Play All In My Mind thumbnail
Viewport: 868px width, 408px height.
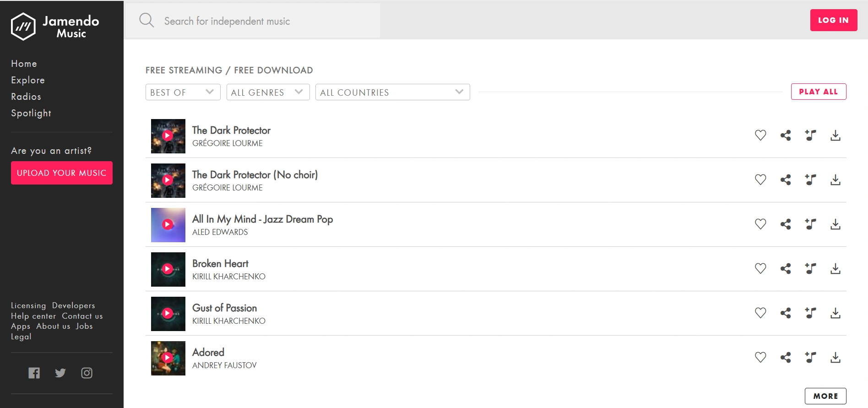[168, 225]
